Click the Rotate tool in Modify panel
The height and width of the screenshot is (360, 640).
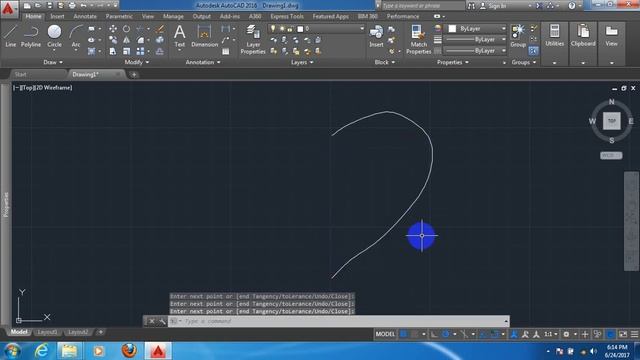[x=127, y=29]
